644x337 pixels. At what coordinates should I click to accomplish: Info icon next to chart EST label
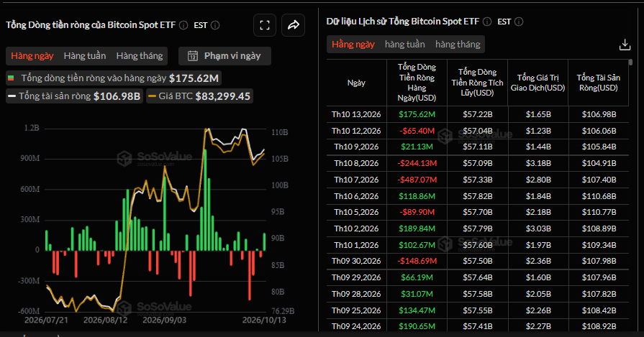(215, 25)
